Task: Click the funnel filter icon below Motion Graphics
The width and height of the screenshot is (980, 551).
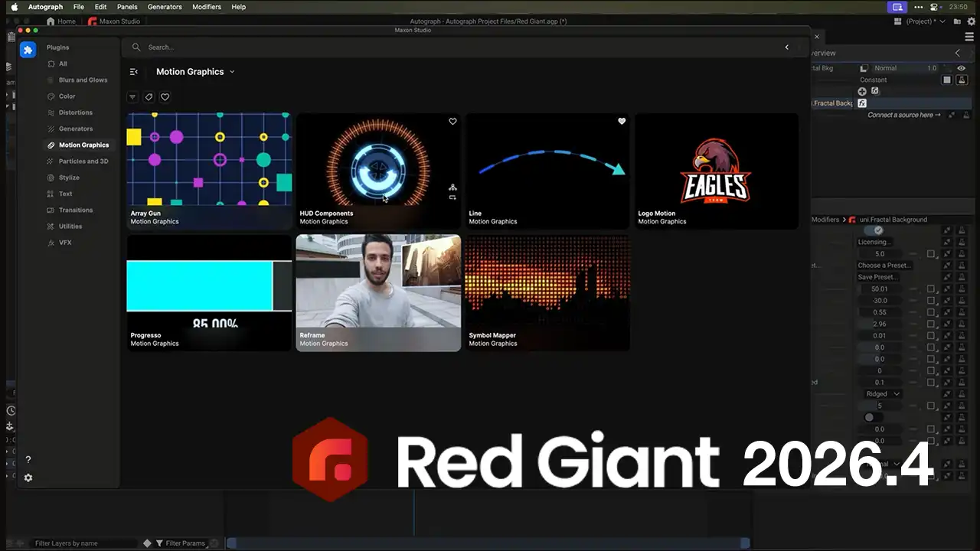Action: [x=132, y=97]
